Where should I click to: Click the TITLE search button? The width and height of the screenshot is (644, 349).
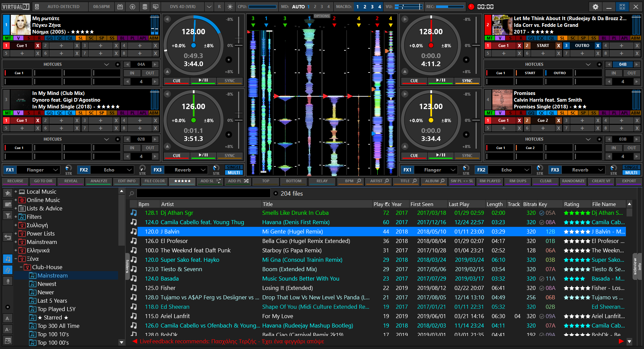(x=407, y=181)
